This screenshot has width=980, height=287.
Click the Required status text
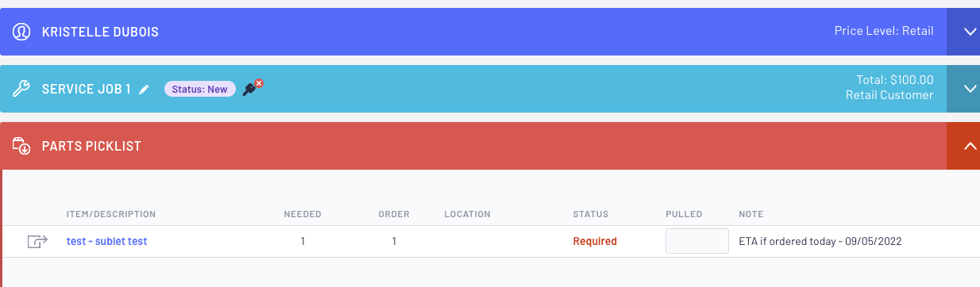(595, 241)
